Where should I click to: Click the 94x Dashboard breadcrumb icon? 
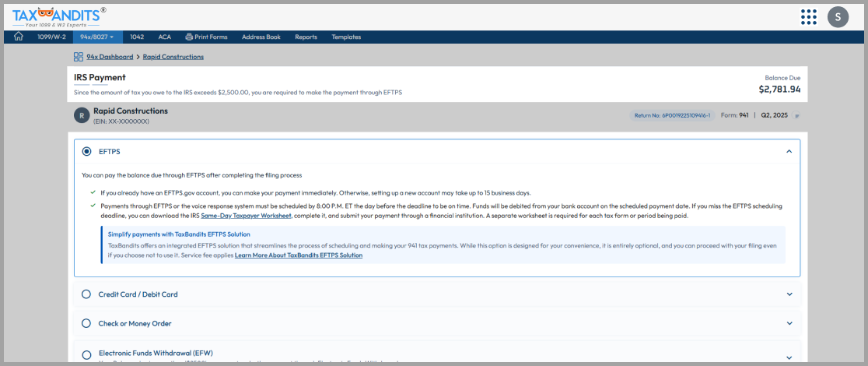[x=79, y=57]
